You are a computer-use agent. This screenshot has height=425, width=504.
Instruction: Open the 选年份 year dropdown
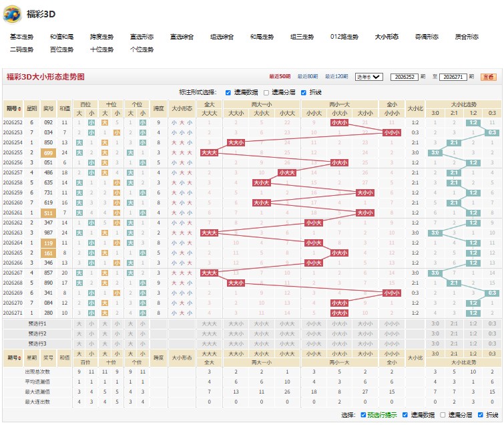tap(368, 77)
